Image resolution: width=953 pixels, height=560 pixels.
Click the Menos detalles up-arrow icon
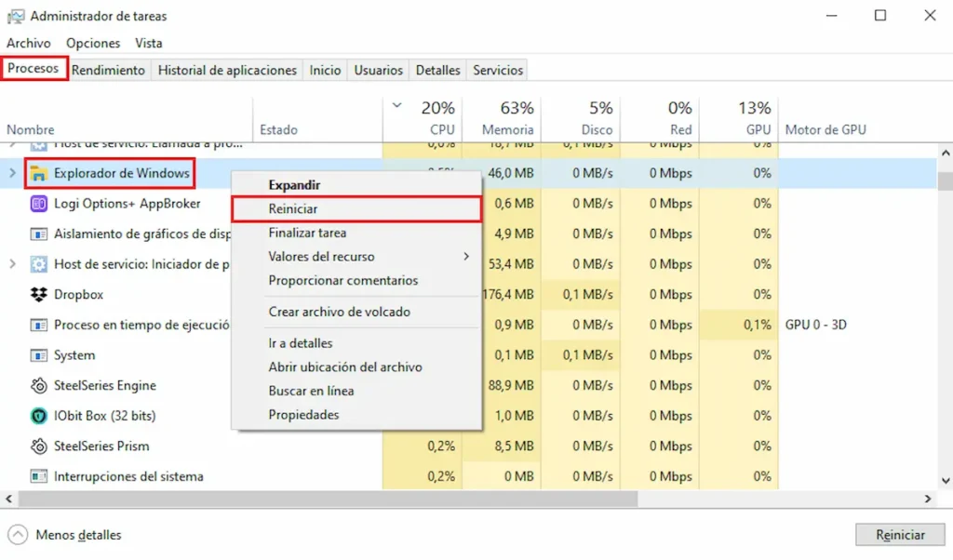coord(19,535)
